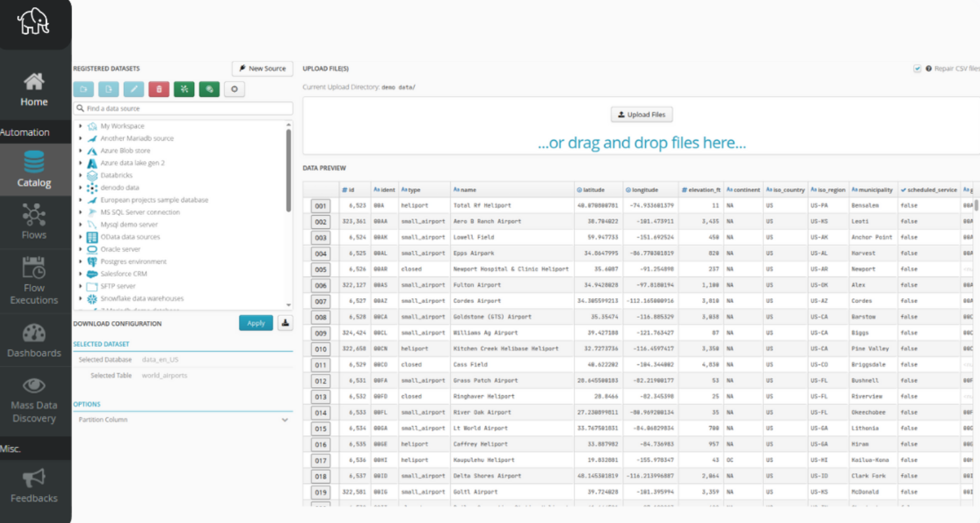The image size is (980, 523).
Task: Go to Flows in the sidebar
Action: coord(34,222)
